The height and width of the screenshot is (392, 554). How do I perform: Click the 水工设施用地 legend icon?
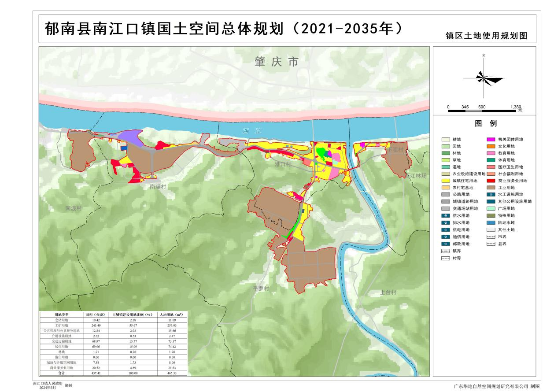pyautogui.click(x=491, y=194)
